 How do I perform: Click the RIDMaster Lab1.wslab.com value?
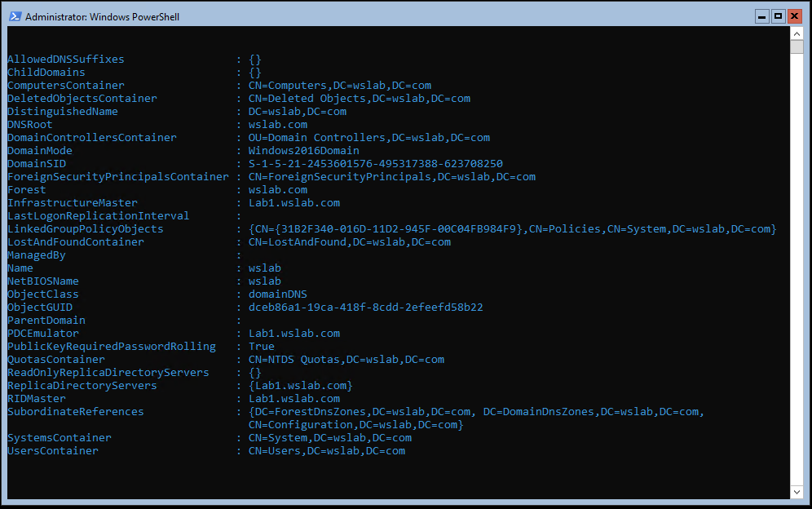click(x=294, y=399)
